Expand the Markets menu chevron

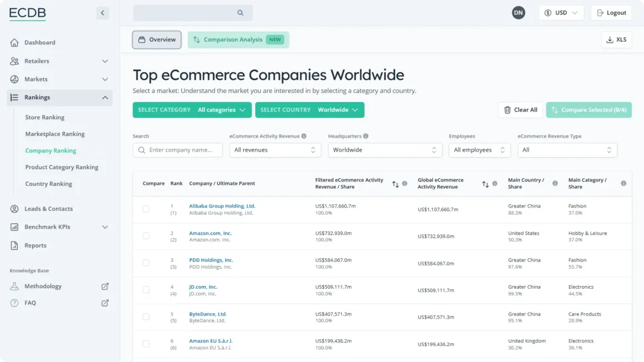tap(105, 79)
